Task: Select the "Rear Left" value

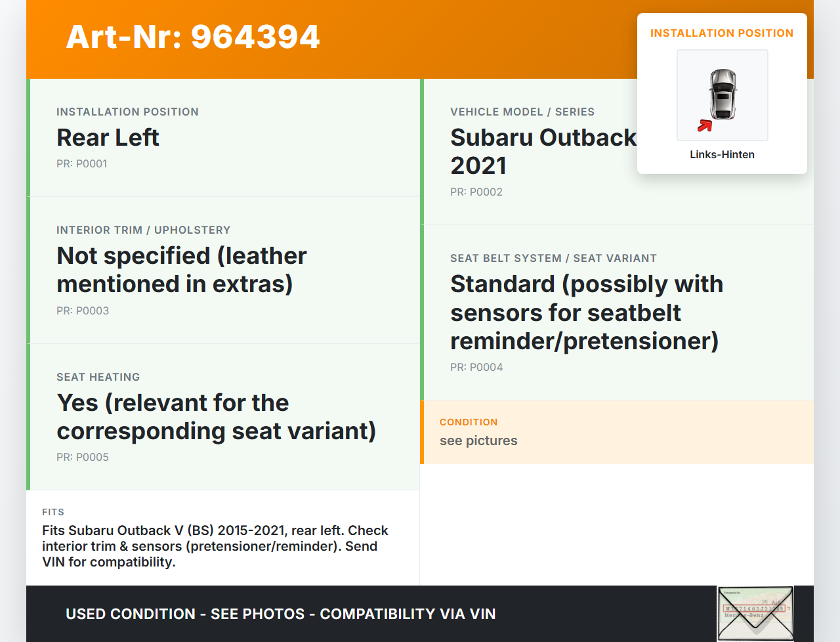Action: 108,138
